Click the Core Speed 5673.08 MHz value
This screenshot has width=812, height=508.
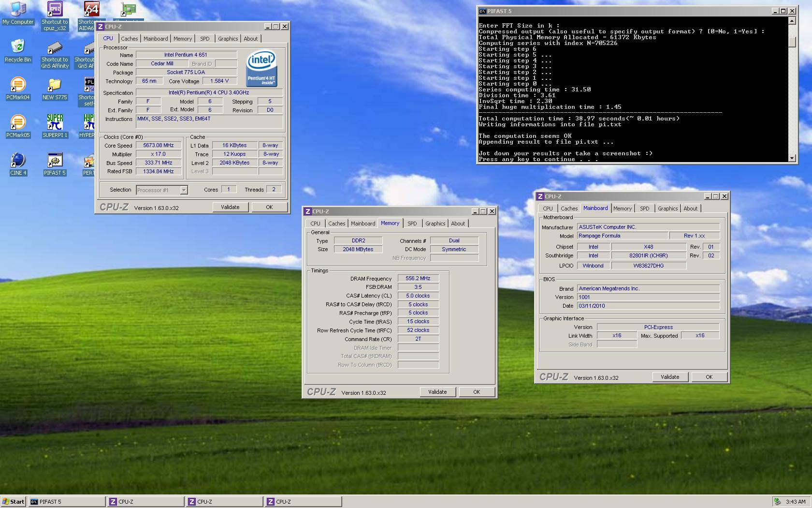pyautogui.click(x=159, y=145)
